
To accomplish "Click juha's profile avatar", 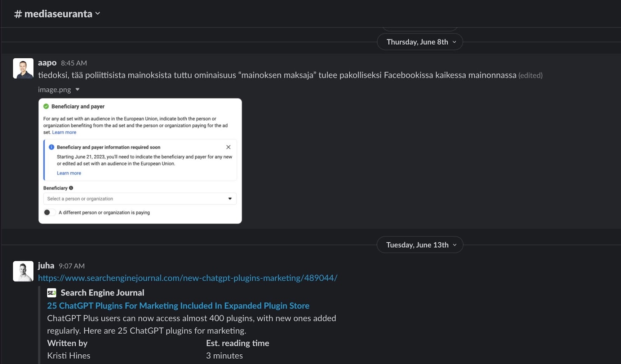I will click(23, 271).
